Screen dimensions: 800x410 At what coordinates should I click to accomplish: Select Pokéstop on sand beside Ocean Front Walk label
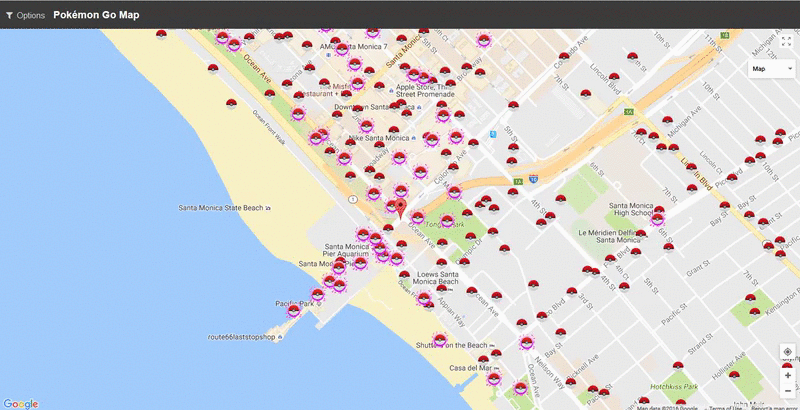point(231,103)
